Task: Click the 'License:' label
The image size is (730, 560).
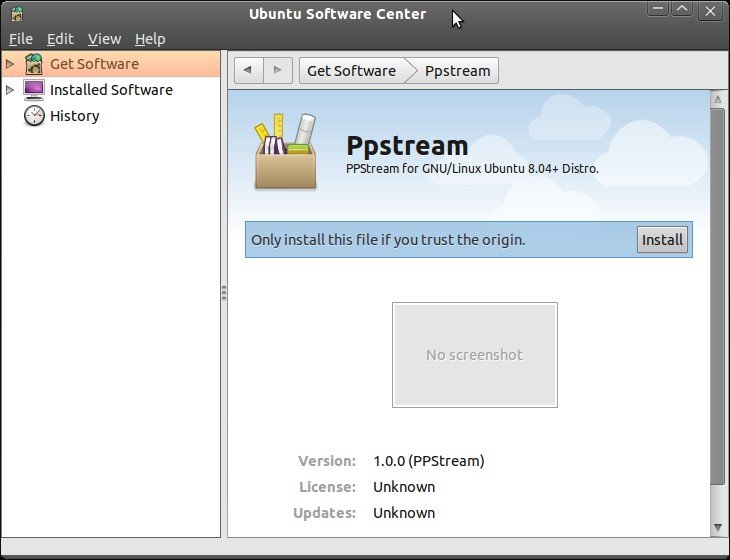Action: tap(327, 487)
